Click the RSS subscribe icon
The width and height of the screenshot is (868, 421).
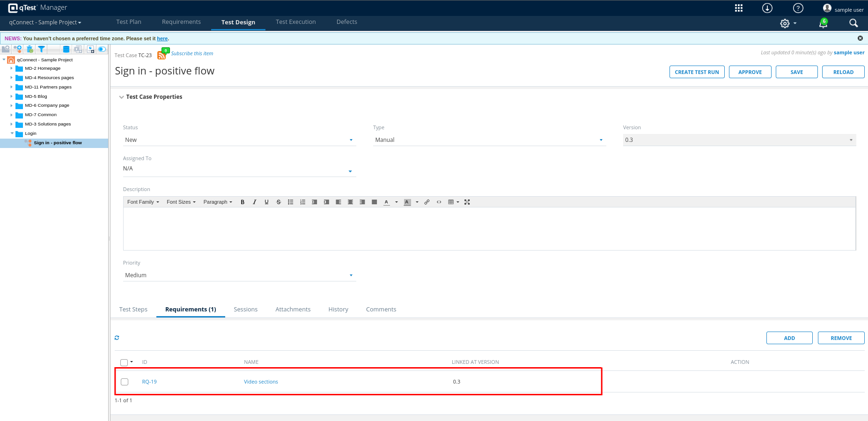[x=162, y=55]
